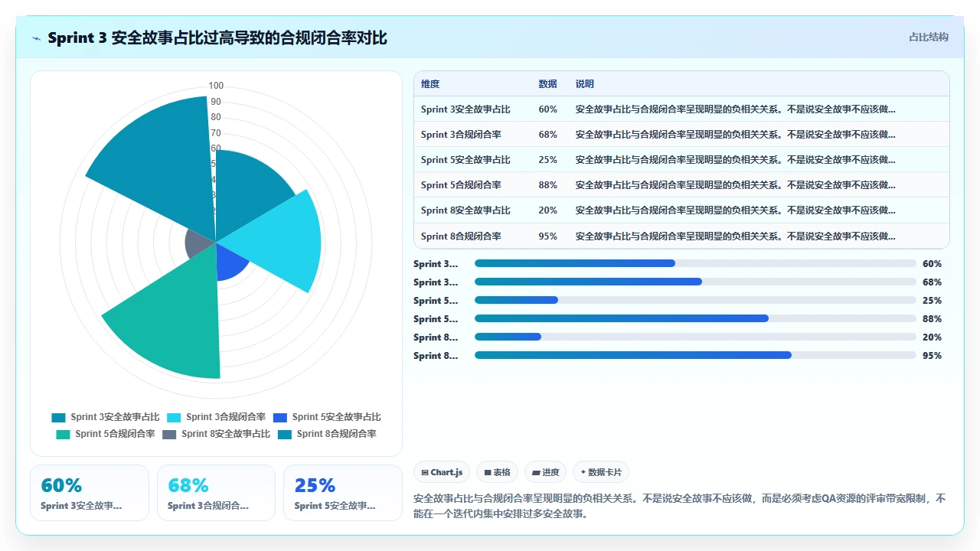Open the 25% Sprint 5安全故事 data card
The width and height of the screenshot is (980, 551).
[x=343, y=493]
